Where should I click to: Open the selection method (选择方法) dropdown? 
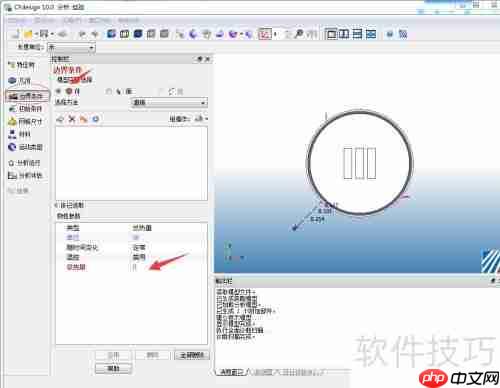tap(169, 103)
